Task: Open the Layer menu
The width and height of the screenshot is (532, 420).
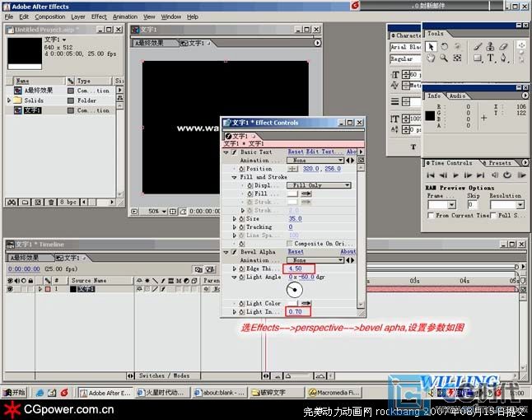Action: click(x=78, y=16)
